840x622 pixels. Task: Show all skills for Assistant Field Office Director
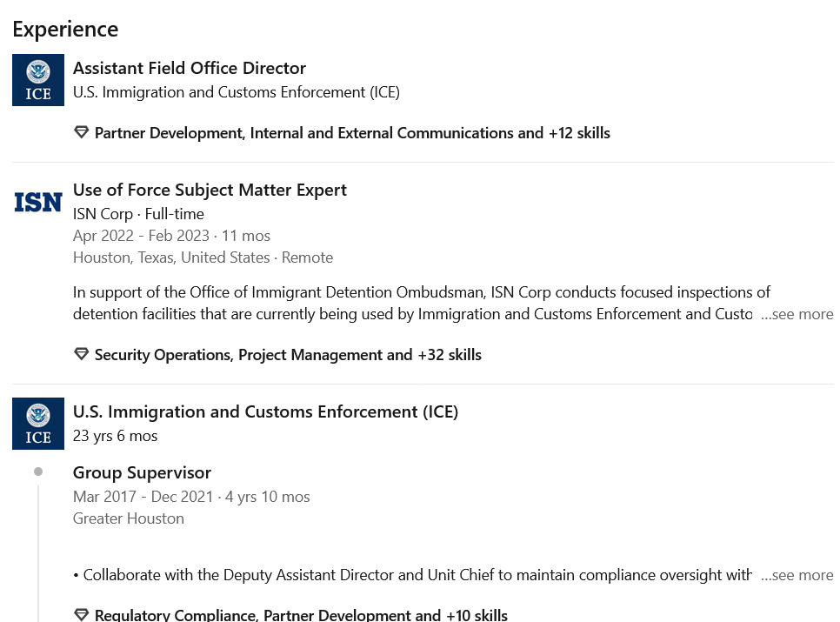click(352, 133)
